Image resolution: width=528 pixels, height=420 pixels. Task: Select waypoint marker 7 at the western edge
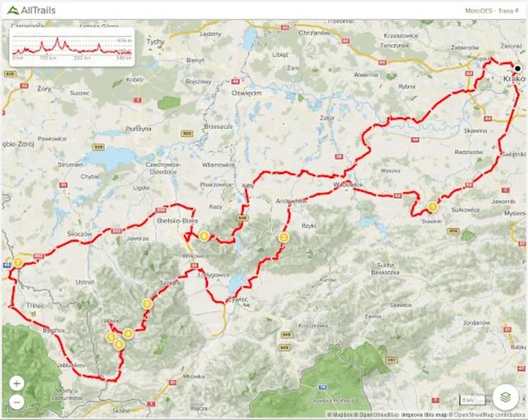click(x=18, y=262)
